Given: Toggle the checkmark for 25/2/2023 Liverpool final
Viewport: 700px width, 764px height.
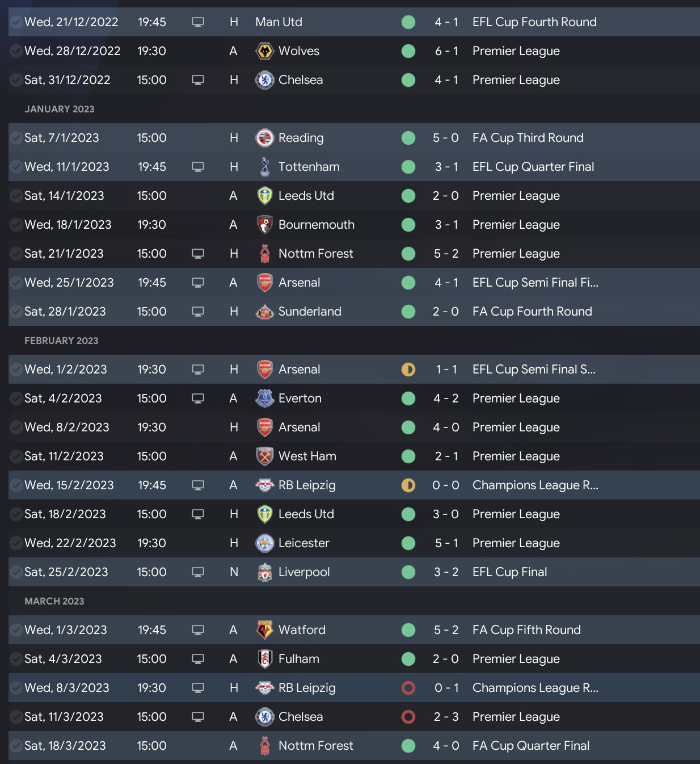Looking at the screenshot, I should click(16, 572).
